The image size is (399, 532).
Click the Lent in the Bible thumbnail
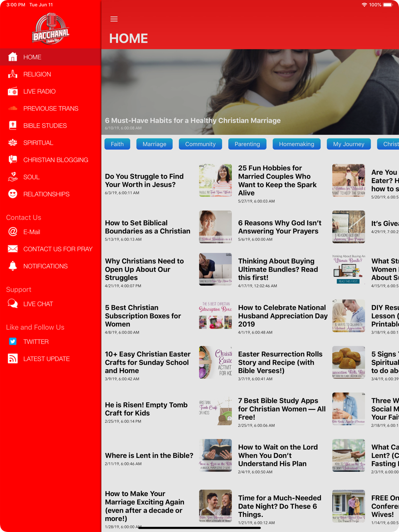click(x=215, y=455)
